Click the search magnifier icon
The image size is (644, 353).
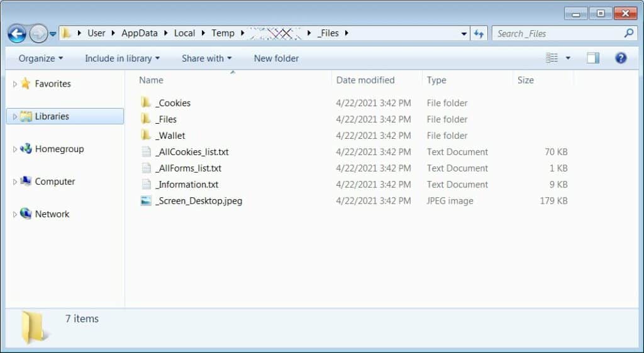click(628, 33)
